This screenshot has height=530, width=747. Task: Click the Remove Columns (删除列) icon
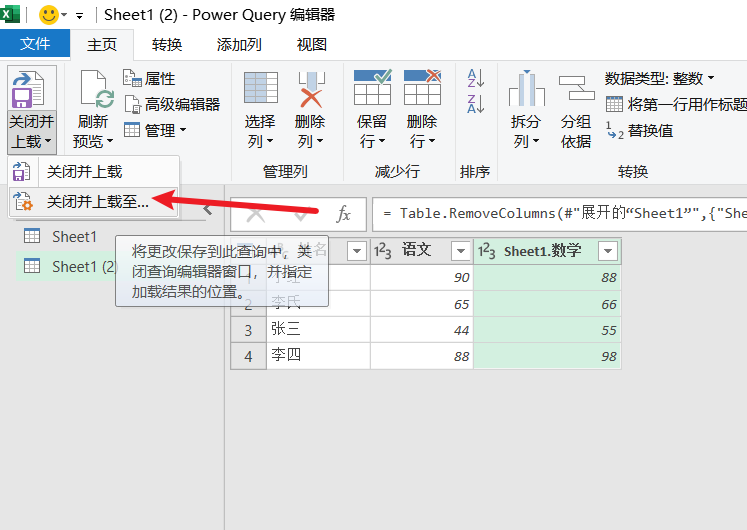click(x=311, y=89)
